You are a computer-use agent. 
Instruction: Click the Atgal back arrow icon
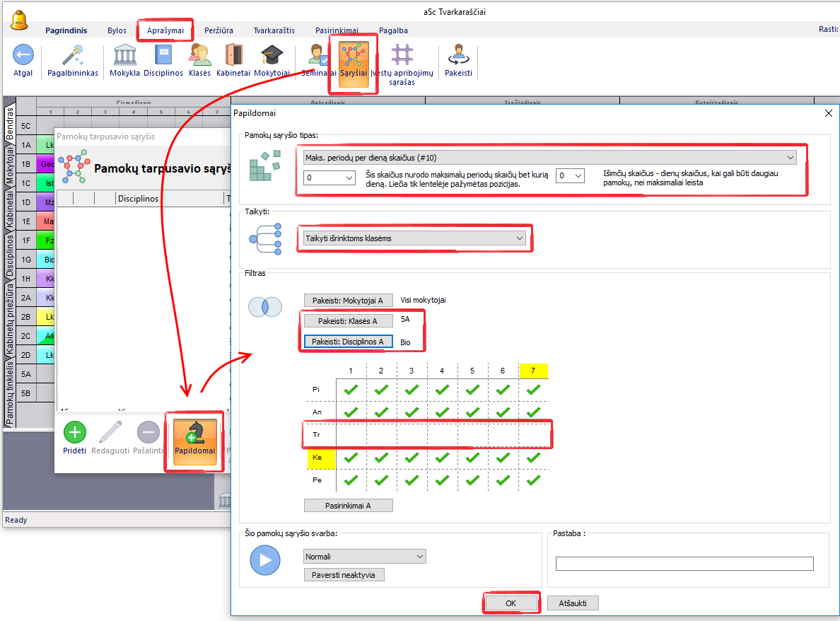click(23, 55)
